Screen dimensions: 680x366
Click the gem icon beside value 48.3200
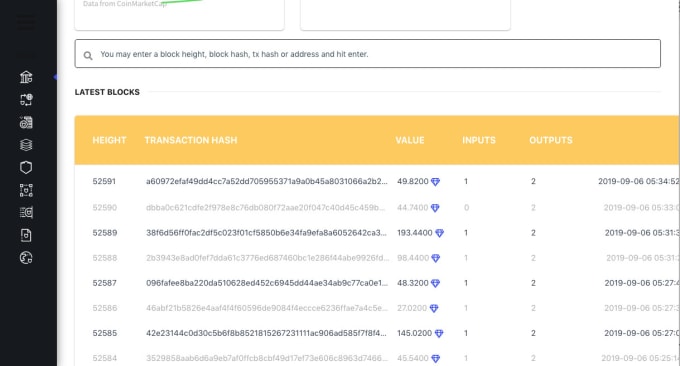(x=435, y=283)
